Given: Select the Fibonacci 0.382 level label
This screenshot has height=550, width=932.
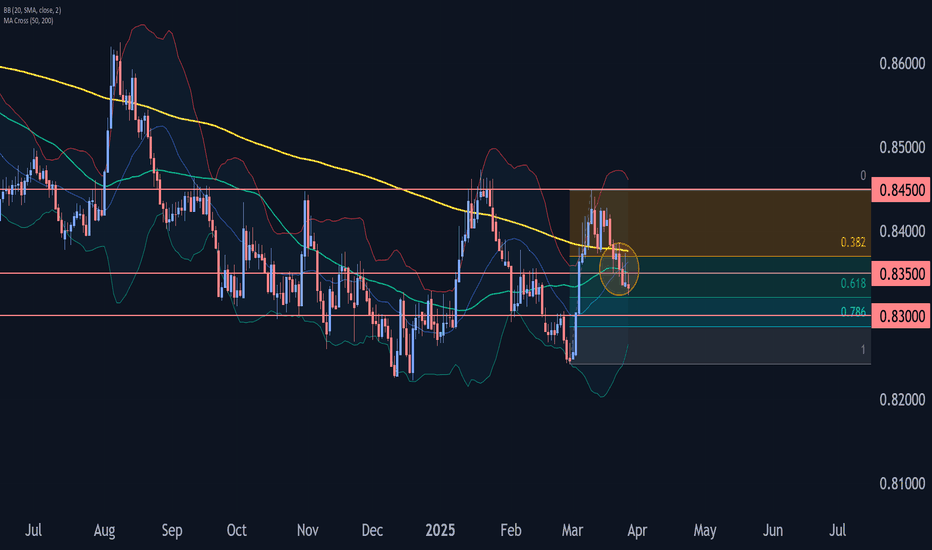Looking at the screenshot, I should pos(853,243).
